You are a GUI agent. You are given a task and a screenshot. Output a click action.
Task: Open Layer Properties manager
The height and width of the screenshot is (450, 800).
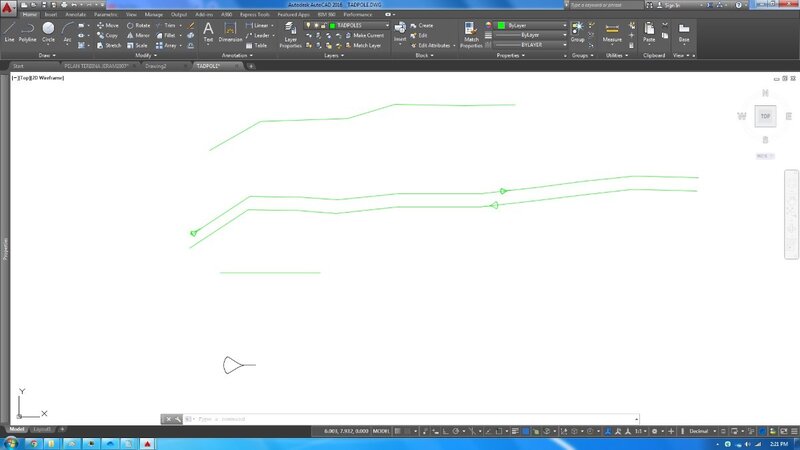point(290,35)
